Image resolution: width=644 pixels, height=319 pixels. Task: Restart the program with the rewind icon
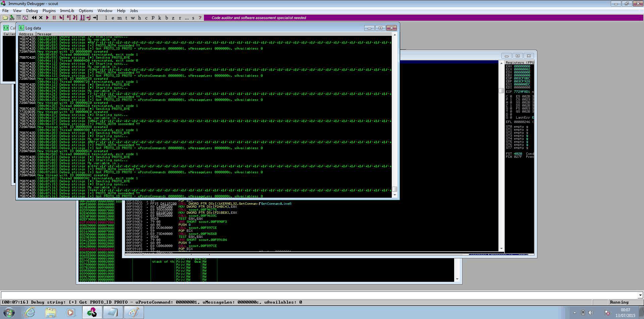34,18
